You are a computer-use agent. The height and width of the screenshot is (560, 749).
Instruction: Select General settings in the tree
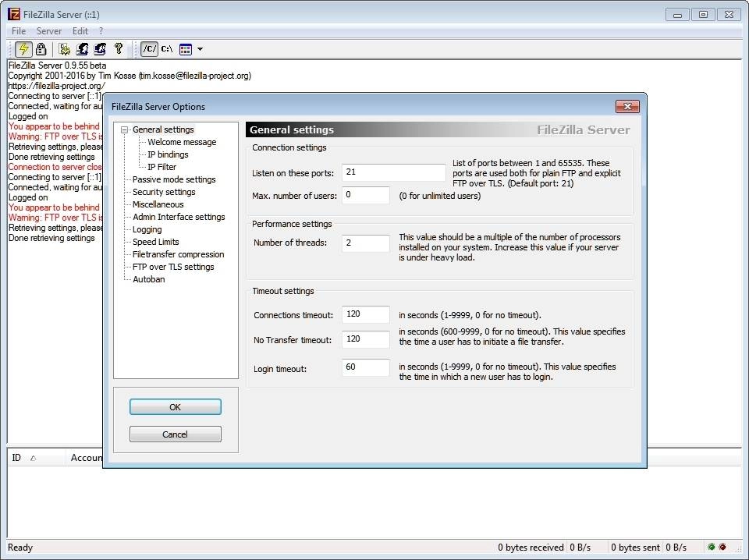(x=163, y=129)
